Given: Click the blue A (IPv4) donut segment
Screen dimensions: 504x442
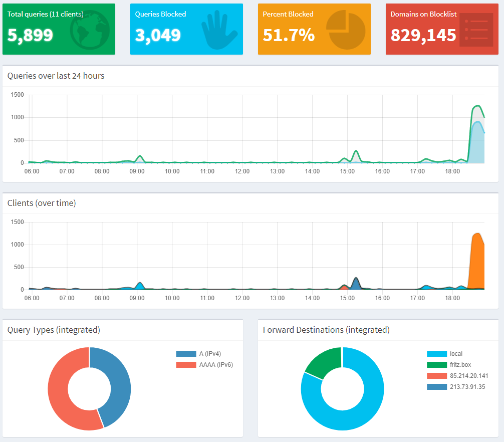Looking at the screenshot, I should click(x=120, y=382).
